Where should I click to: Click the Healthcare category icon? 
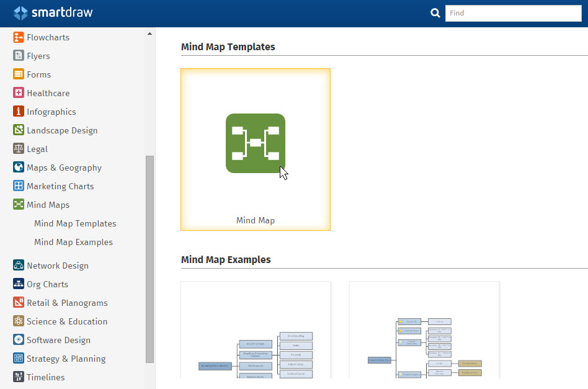[19, 92]
